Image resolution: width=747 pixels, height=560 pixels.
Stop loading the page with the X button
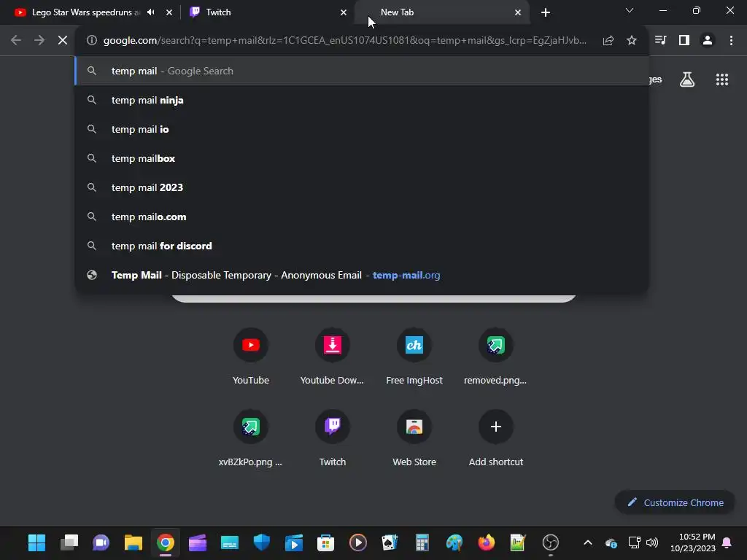[63, 41]
